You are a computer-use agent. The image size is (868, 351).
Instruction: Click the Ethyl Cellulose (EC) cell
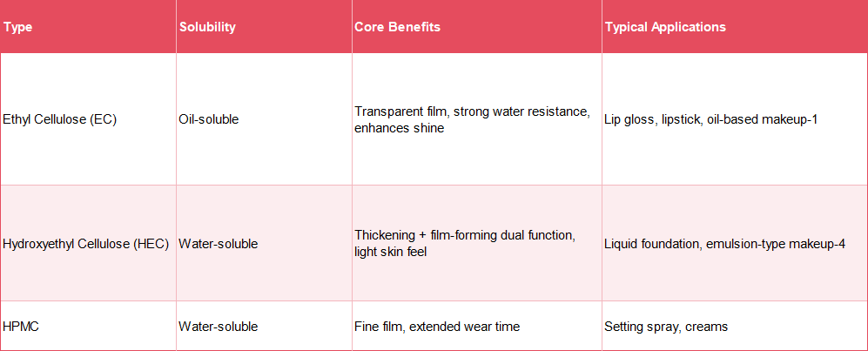(x=88, y=119)
